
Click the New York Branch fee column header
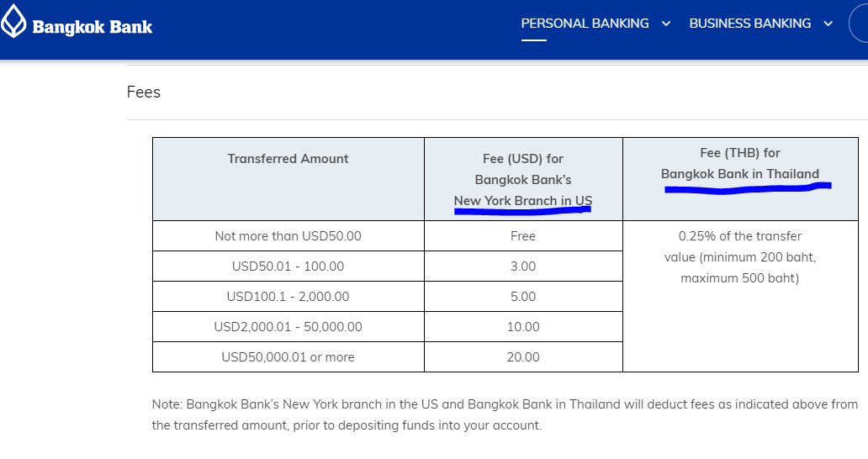[523, 179]
